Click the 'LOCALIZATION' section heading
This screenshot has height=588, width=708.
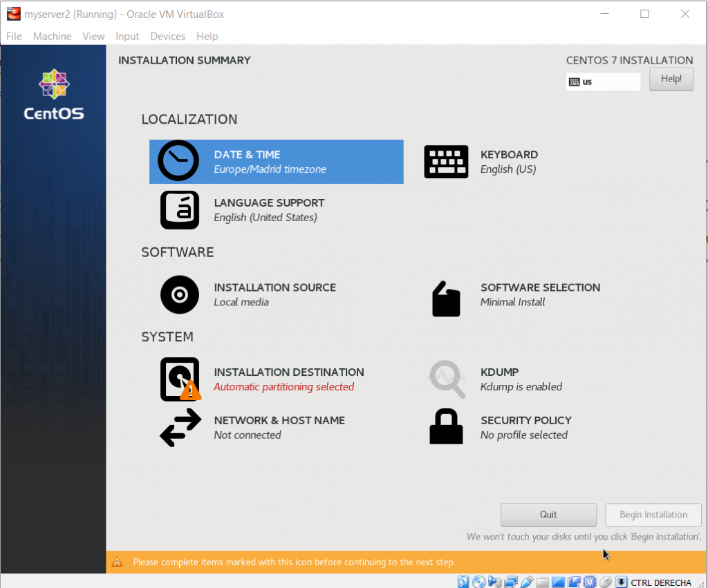189,119
